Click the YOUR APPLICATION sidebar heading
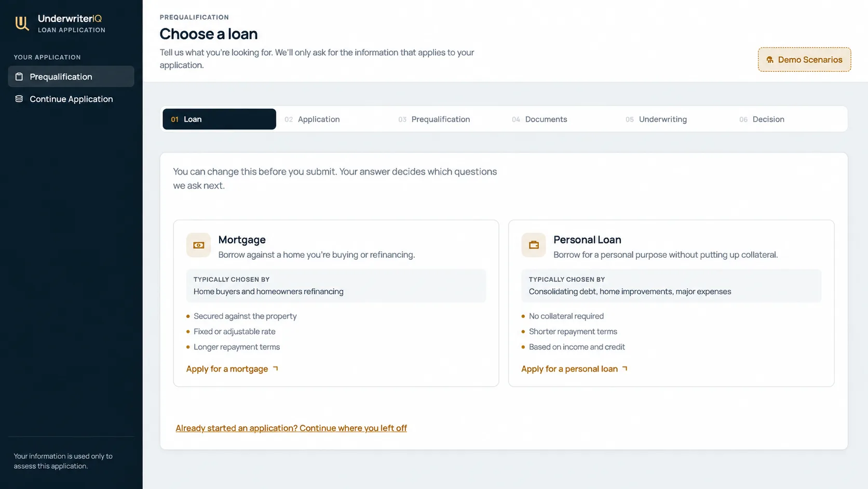The height and width of the screenshot is (489, 868). [47, 57]
